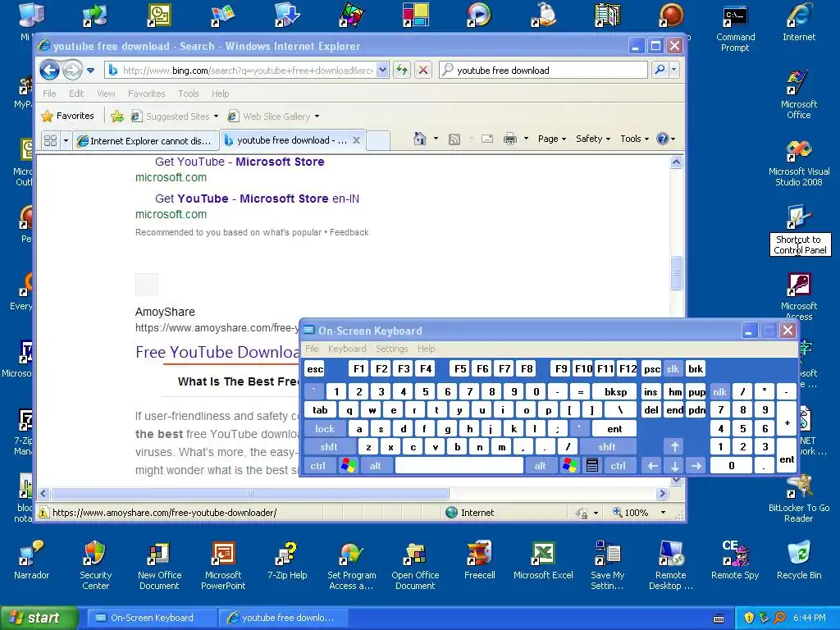
Task: Click the Feedback link
Action: pyautogui.click(x=349, y=232)
